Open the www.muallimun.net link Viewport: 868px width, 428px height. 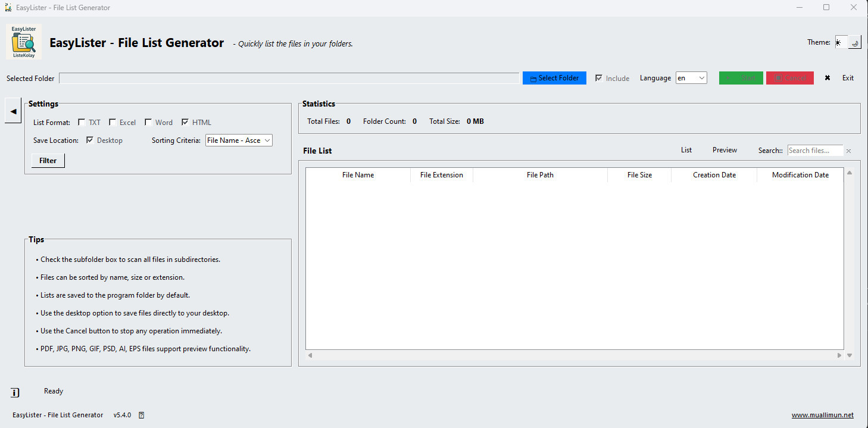pos(823,415)
